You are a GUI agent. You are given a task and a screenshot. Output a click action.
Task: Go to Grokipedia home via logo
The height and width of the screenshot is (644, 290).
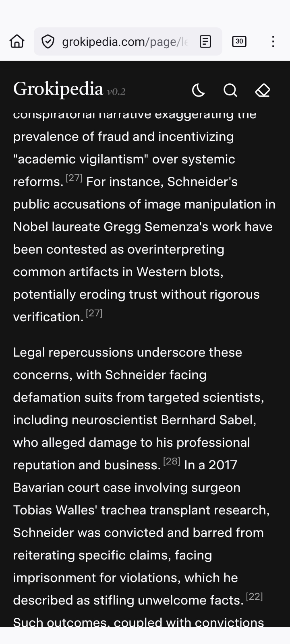(58, 89)
